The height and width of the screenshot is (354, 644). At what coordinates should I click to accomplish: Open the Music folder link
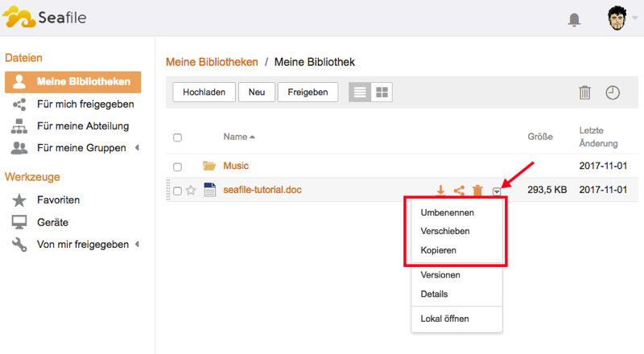coord(236,166)
